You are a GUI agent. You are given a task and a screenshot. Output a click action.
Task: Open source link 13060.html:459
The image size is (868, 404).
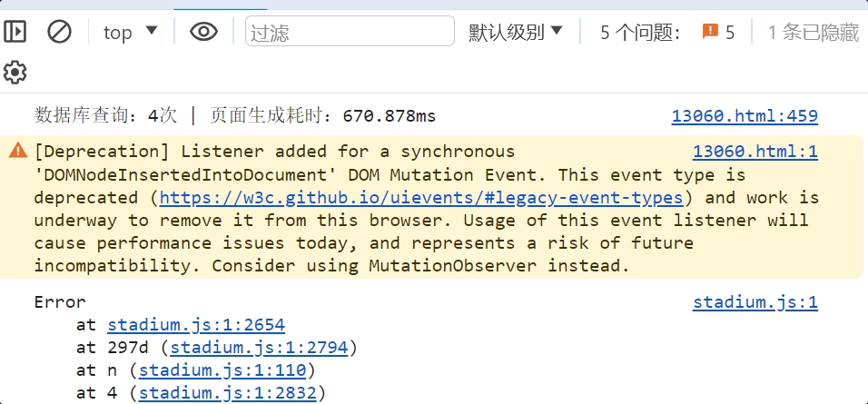click(745, 116)
